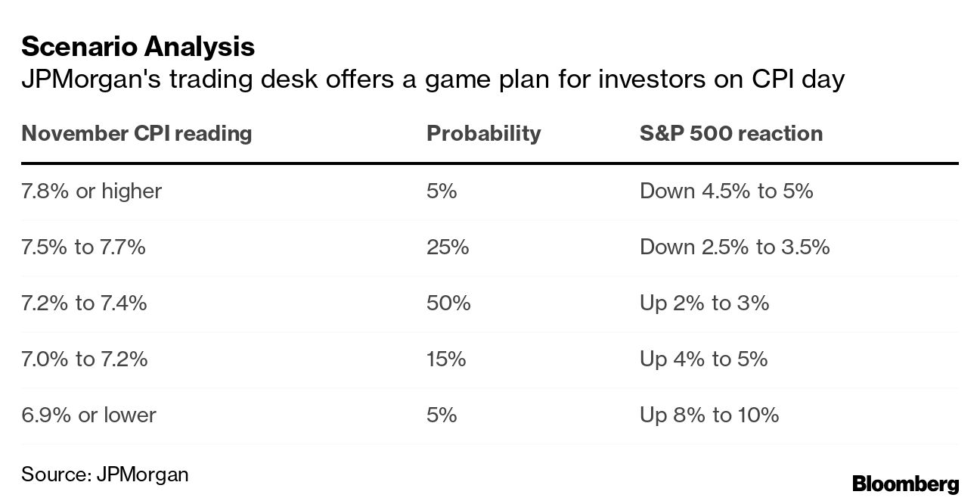Click the Scenario Analysis title
Viewport: 980px width, 504px height.
click(x=138, y=47)
